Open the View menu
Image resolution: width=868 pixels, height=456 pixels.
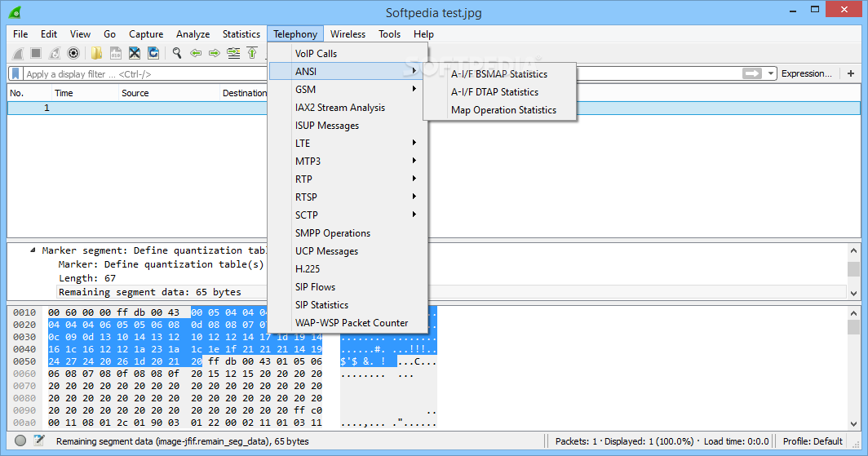[80, 33]
